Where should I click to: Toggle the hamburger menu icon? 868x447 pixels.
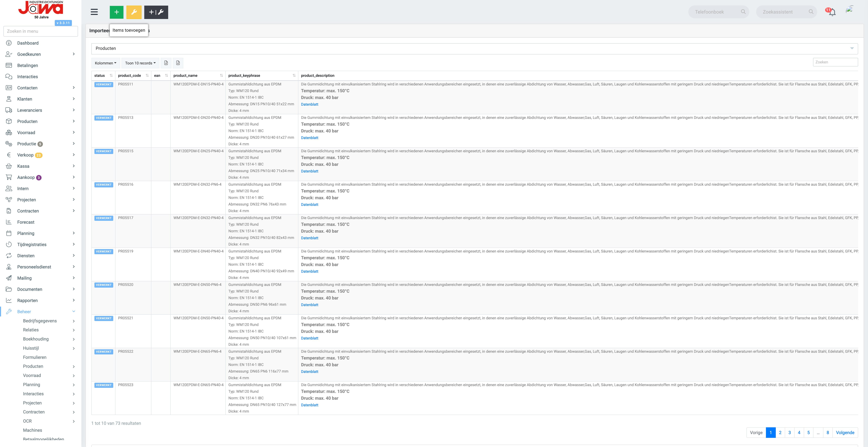click(x=94, y=12)
